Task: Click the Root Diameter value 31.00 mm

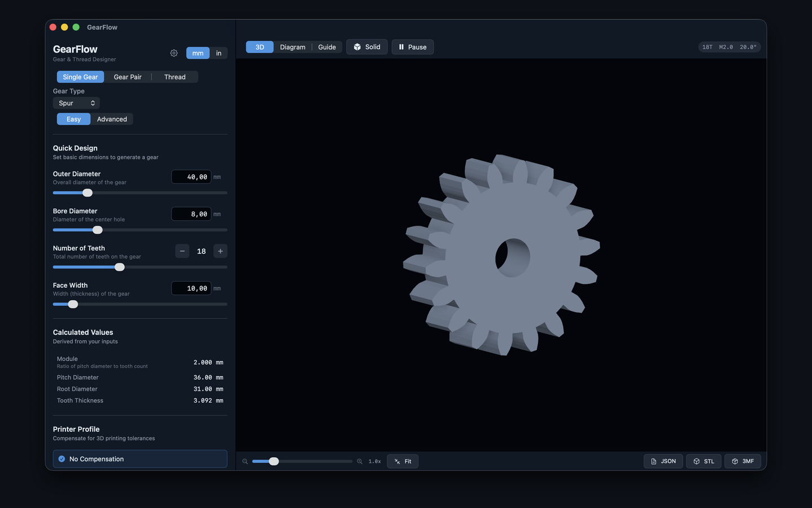Action: coord(208,389)
